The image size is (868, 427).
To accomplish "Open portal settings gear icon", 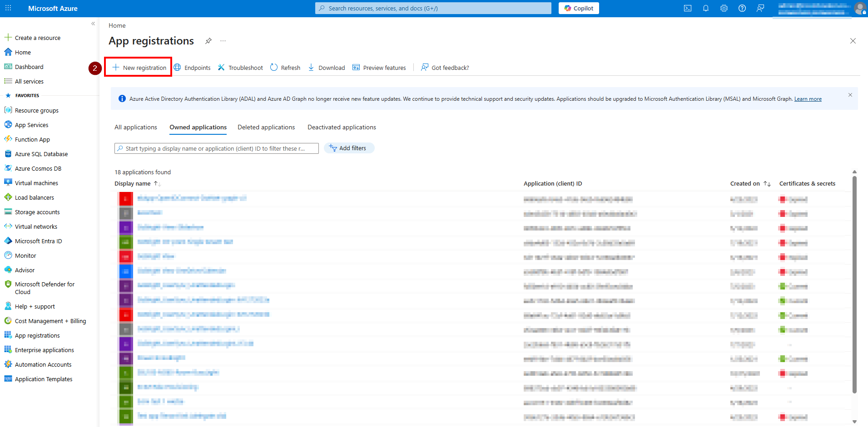I will pos(724,8).
